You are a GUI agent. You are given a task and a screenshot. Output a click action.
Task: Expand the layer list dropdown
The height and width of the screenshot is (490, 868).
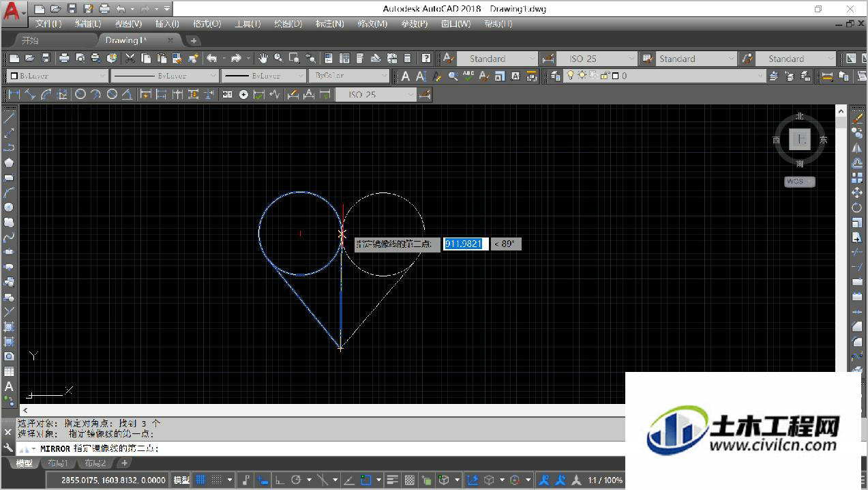click(760, 76)
